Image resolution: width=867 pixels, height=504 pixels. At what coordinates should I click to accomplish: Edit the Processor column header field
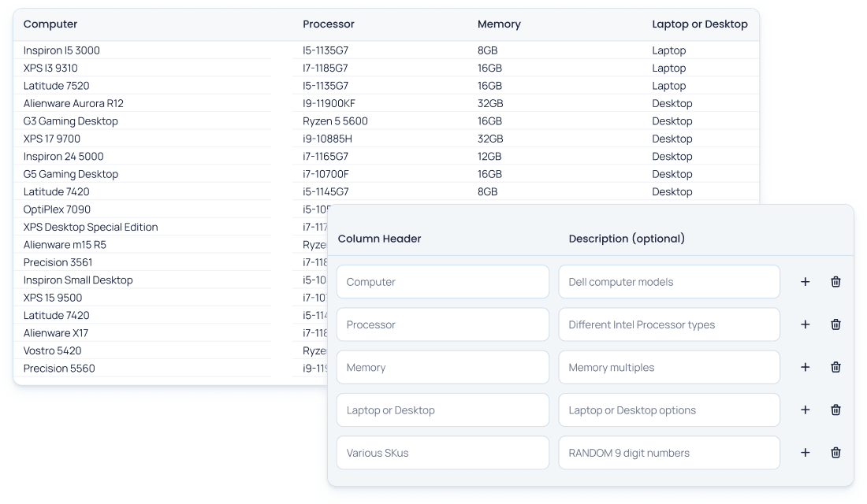coord(442,324)
